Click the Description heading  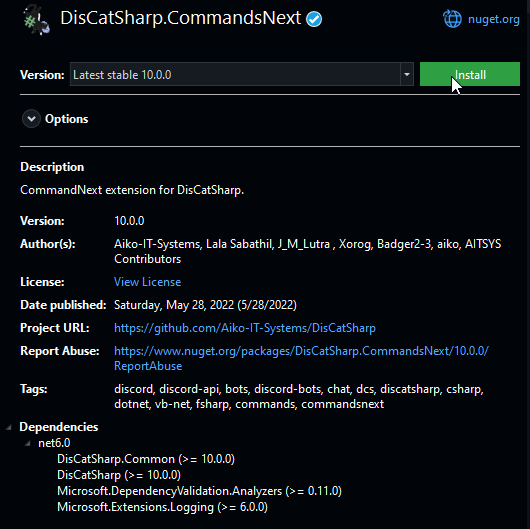[52, 167]
